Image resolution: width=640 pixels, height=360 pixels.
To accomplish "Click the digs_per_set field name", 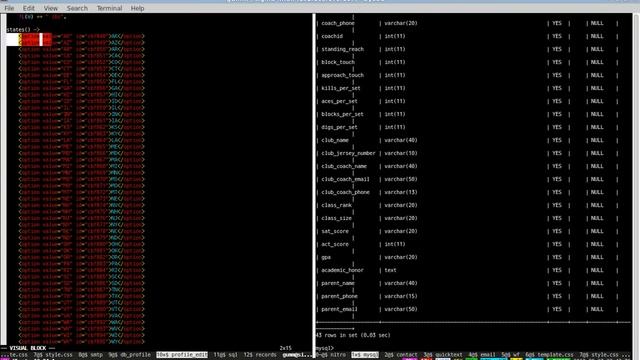I will (339, 127).
